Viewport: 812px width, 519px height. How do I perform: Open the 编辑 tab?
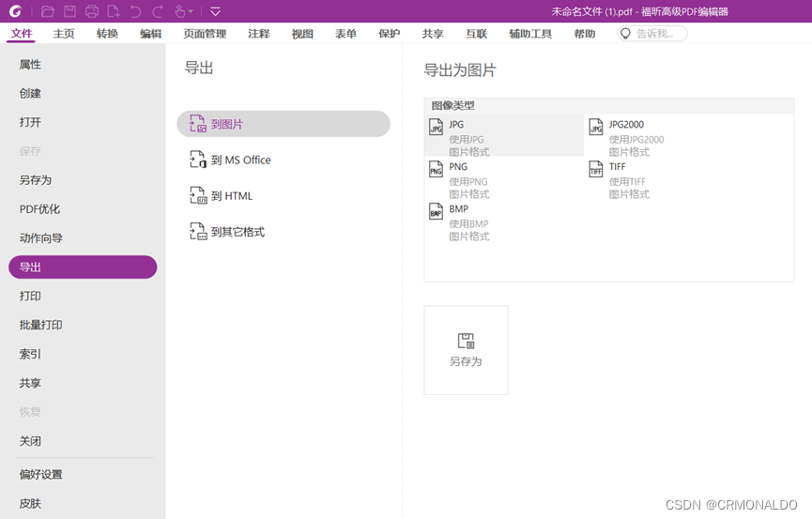click(151, 34)
